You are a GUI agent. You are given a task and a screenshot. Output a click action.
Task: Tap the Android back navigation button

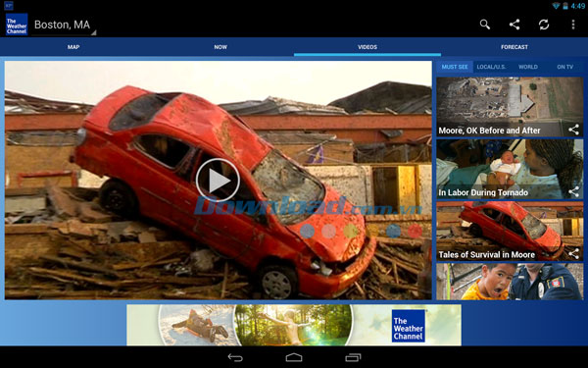click(x=235, y=357)
